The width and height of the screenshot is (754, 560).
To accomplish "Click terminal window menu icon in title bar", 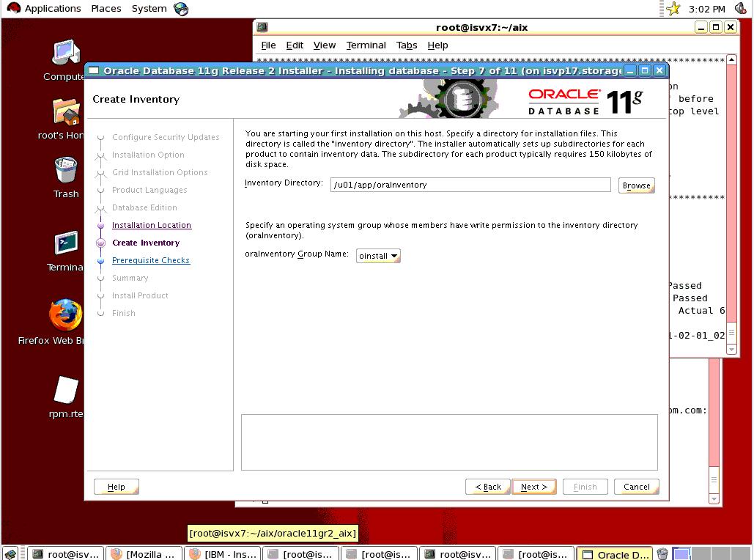I will click(x=262, y=27).
